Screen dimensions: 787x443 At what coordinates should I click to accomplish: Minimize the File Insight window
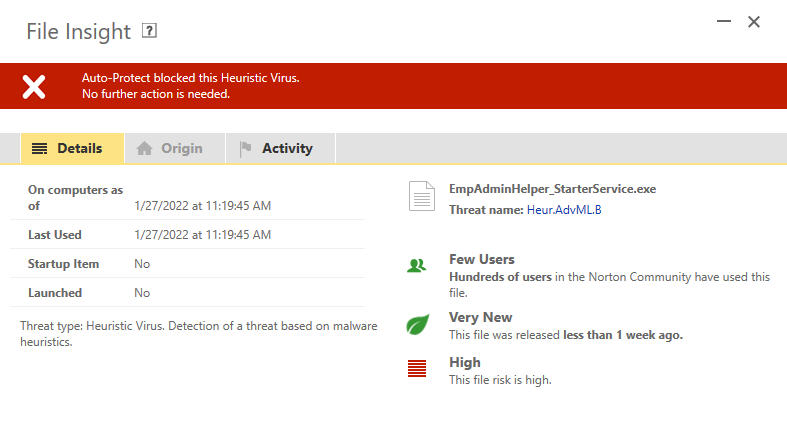(x=720, y=23)
